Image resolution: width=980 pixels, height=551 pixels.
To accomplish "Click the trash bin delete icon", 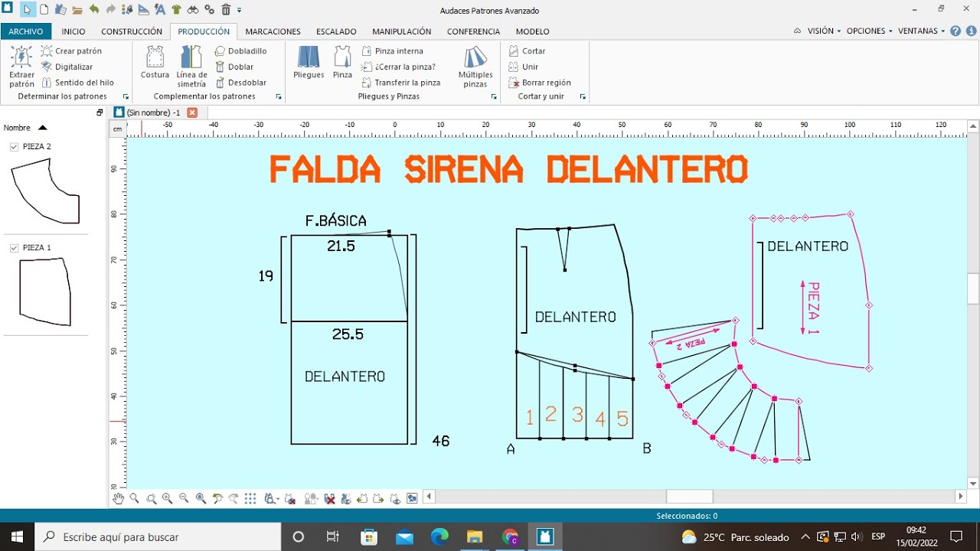I will click(226, 9).
